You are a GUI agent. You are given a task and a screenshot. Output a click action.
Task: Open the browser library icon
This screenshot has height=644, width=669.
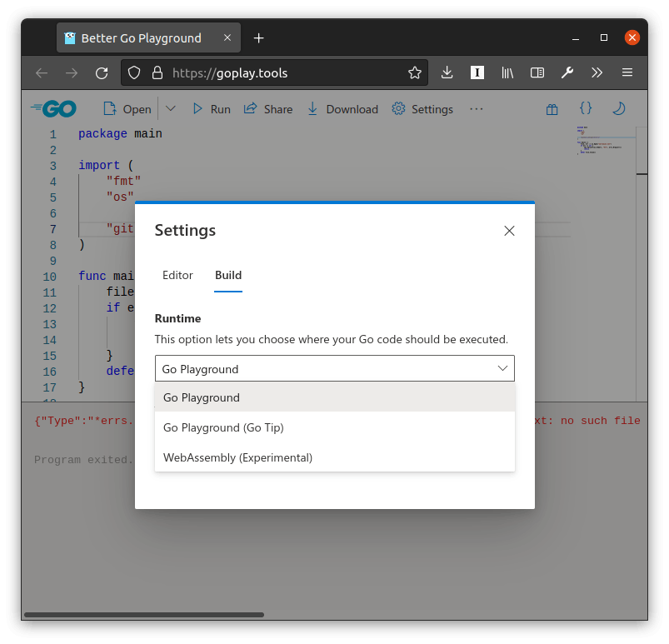click(507, 72)
